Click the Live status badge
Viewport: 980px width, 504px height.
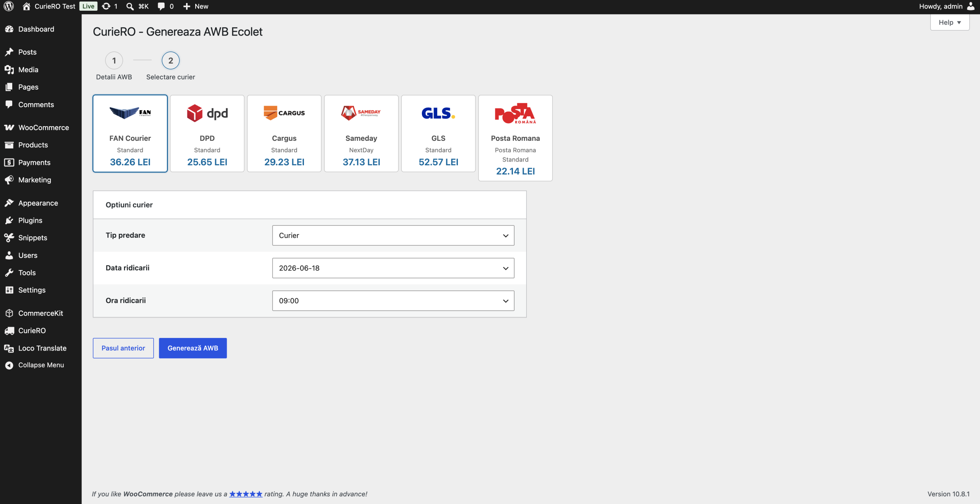[88, 6]
